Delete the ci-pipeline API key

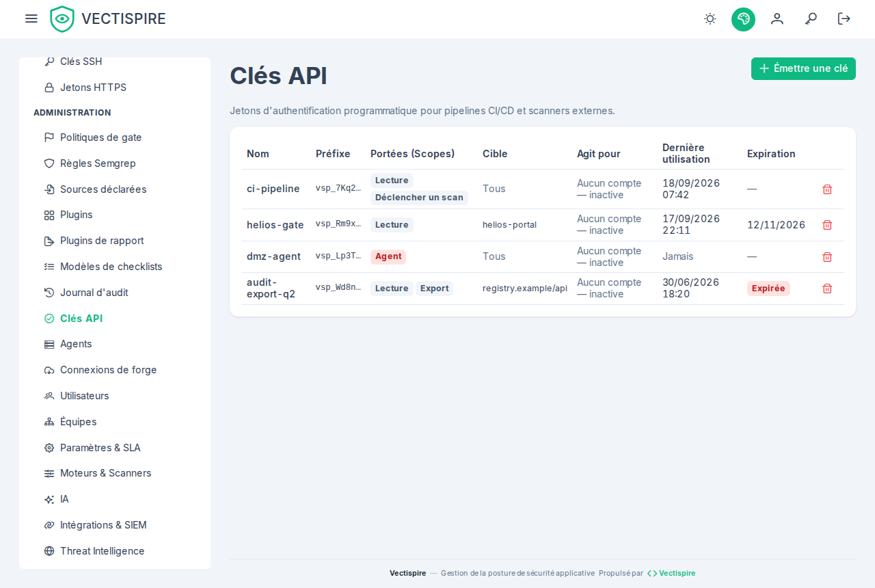click(x=827, y=189)
